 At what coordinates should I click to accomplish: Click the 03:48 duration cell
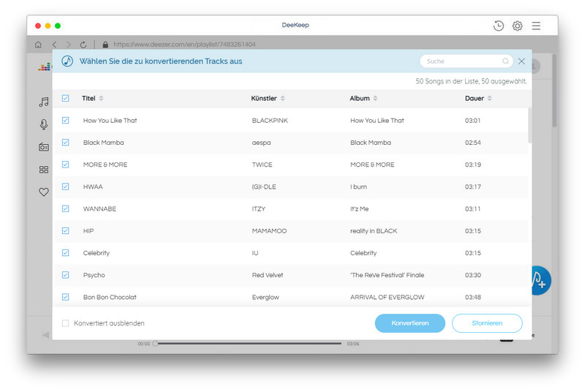(472, 297)
